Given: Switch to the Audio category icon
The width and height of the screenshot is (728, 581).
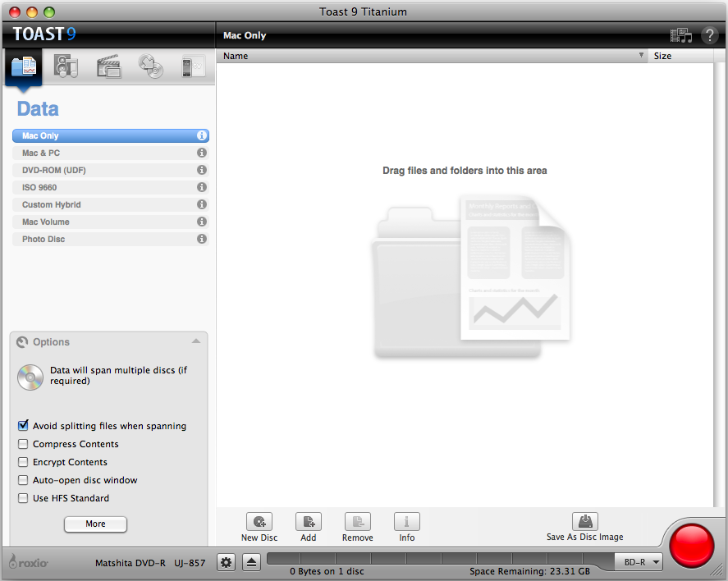Looking at the screenshot, I should [x=66, y=66].
